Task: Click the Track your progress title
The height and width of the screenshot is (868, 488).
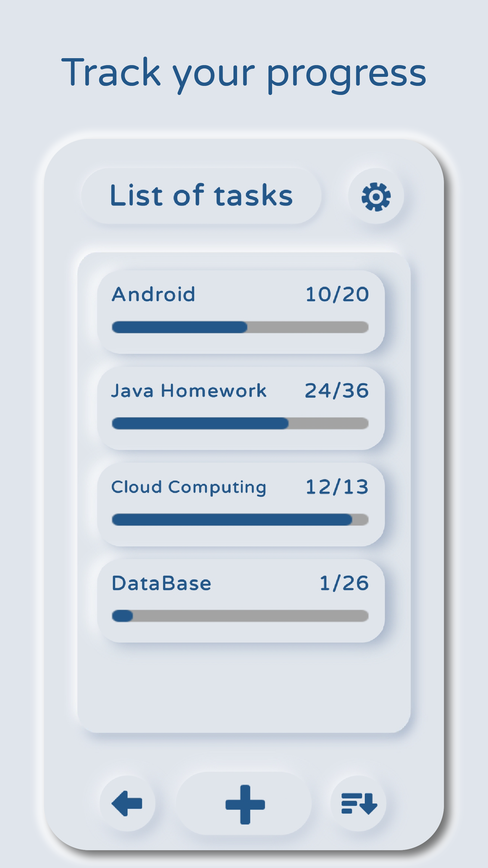Action: tap(244, 73)
